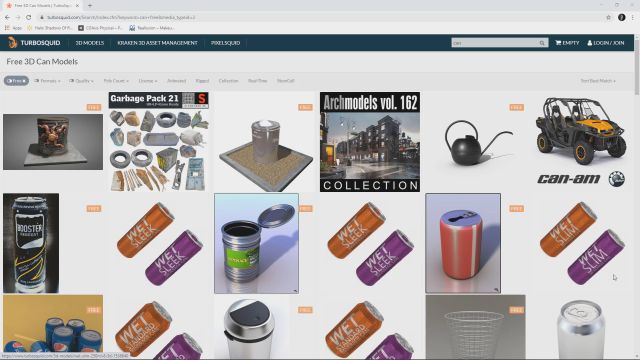Toggle the StemCell filter

click(x=286, y=81)
